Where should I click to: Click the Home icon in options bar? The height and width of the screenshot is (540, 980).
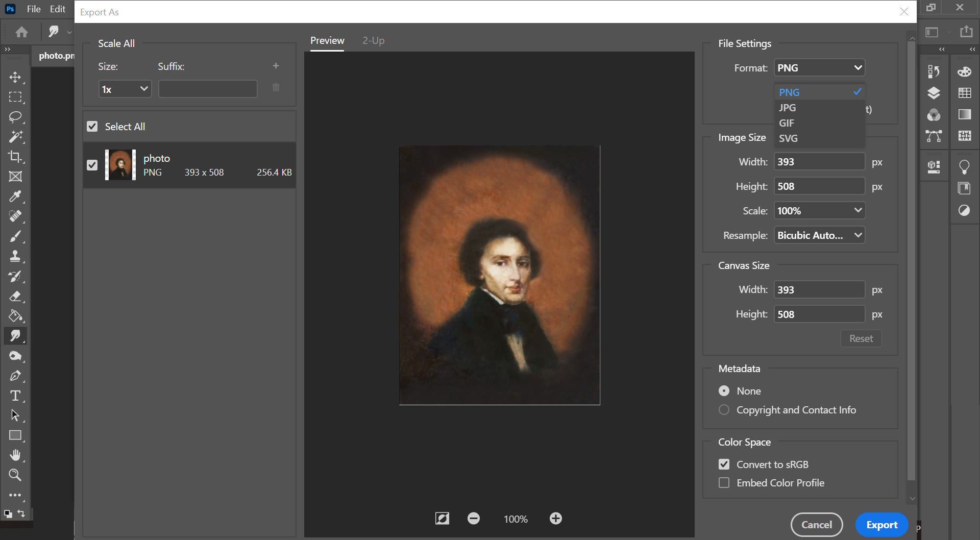[x=21, y=32]
